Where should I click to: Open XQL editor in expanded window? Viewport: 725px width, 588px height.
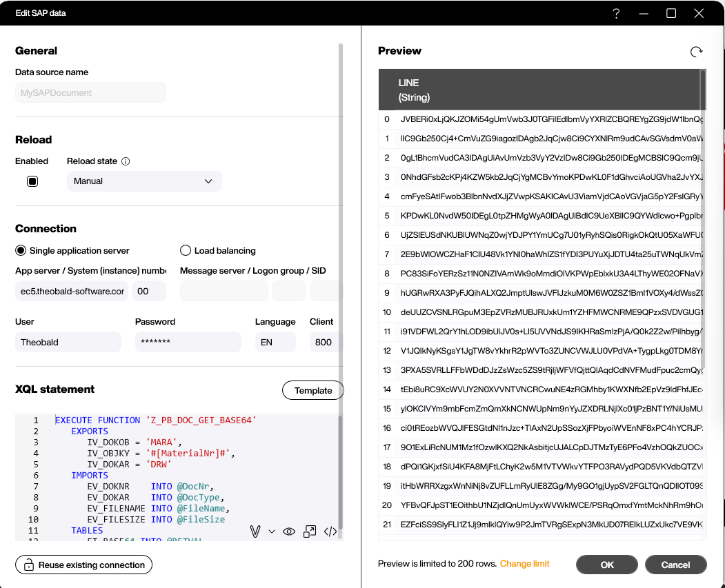click(310, 531)
